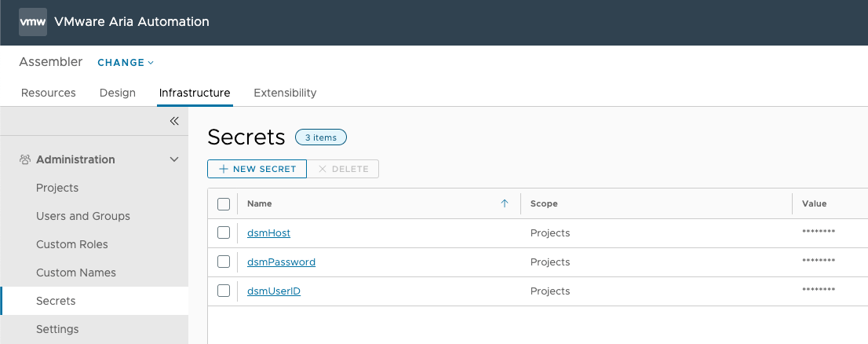
Task: Select the dsmPassword row checkbox
Action: click(224, 262)
